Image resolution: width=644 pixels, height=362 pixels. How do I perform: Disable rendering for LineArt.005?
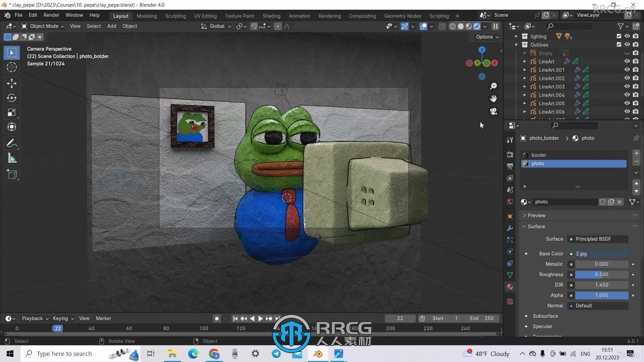(x=635, y=103)
